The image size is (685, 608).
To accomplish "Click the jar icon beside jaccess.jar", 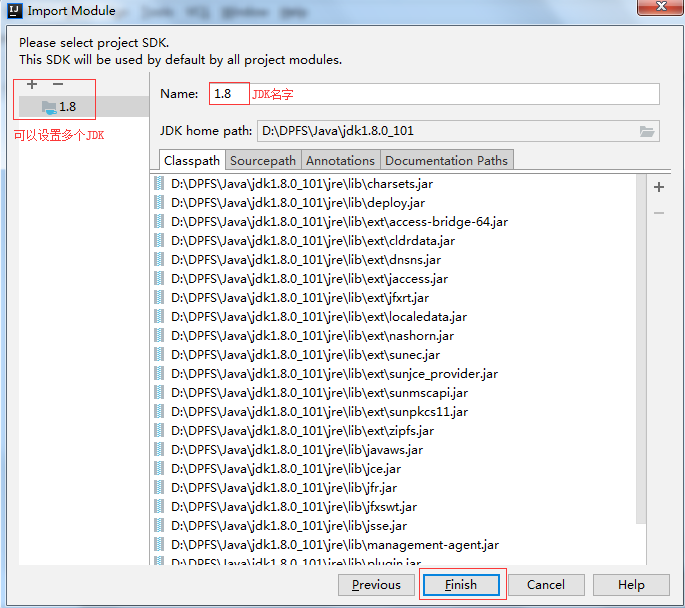I will tap(159, 279).
